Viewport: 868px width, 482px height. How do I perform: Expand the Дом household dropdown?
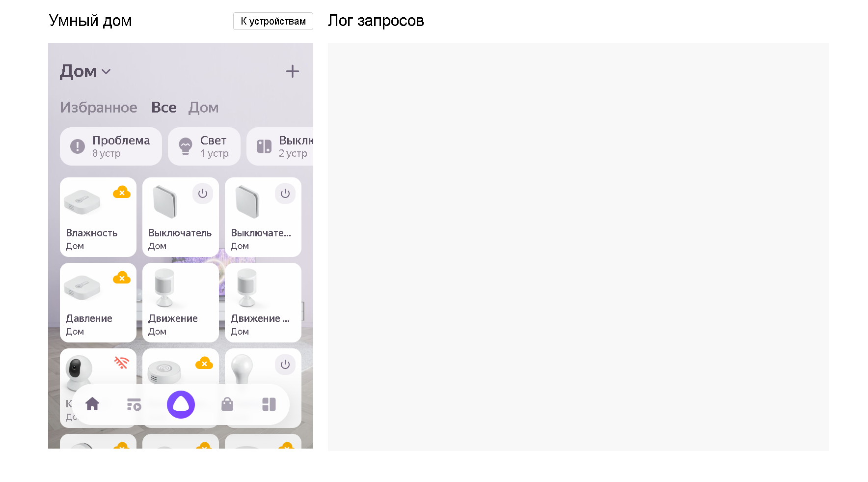tap(85, 72)
